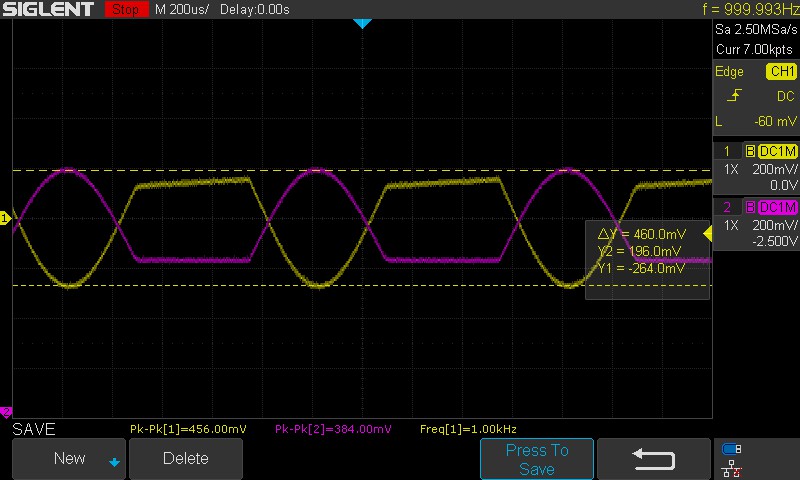Click channel 2 bandwidth limit B icon
This screenshot has width=800, height=480.
(750, 207)
